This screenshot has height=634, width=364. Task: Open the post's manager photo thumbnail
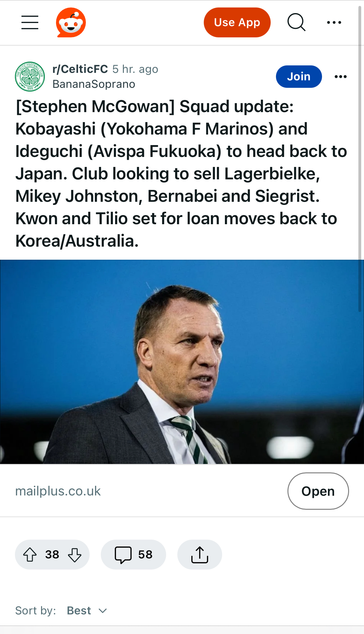tap(182, 362)
